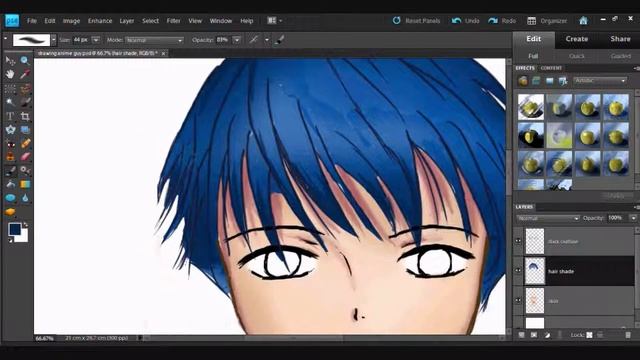Swap foreground and background colors
The width and height of the screenshot is (640, 360).
pos(25,224)
